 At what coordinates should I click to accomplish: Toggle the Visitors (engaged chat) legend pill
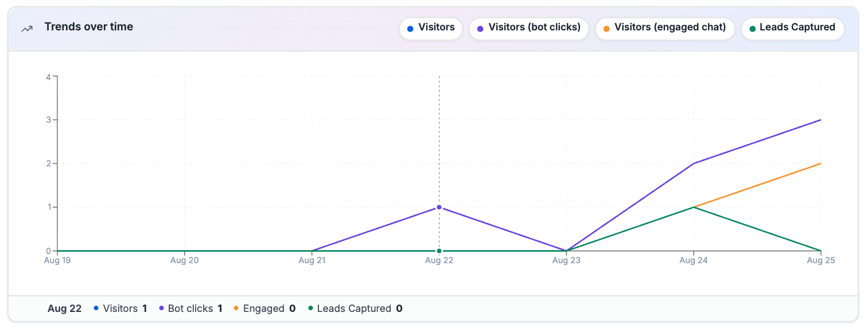tap(665, 29)
